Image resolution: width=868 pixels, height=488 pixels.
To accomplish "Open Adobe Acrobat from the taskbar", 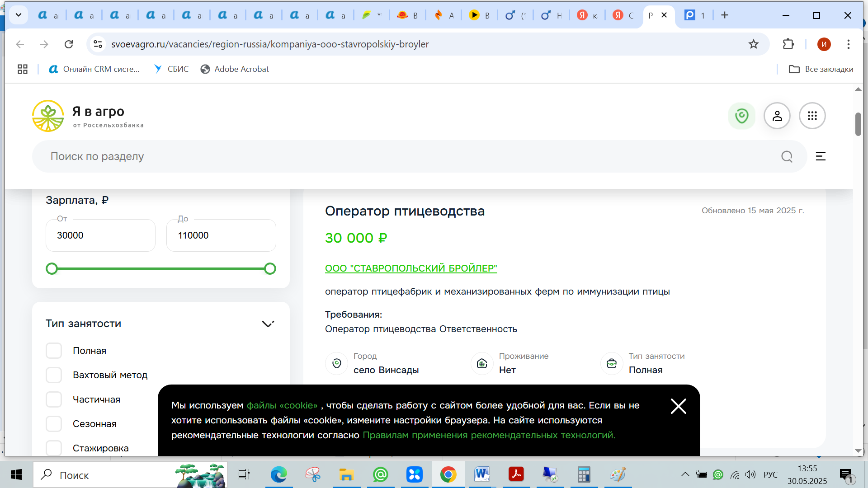I will pyautogui.click(x=516, y=475).
